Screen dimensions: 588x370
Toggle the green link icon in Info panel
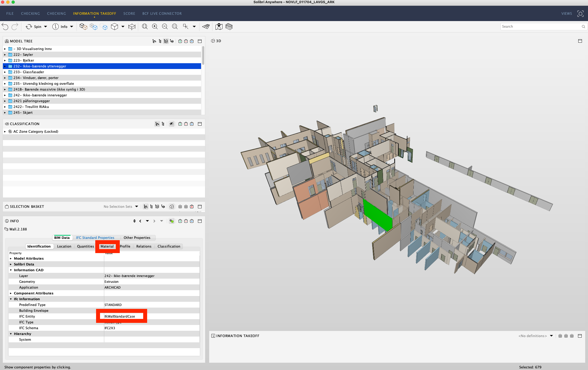(x=172, y=221)
